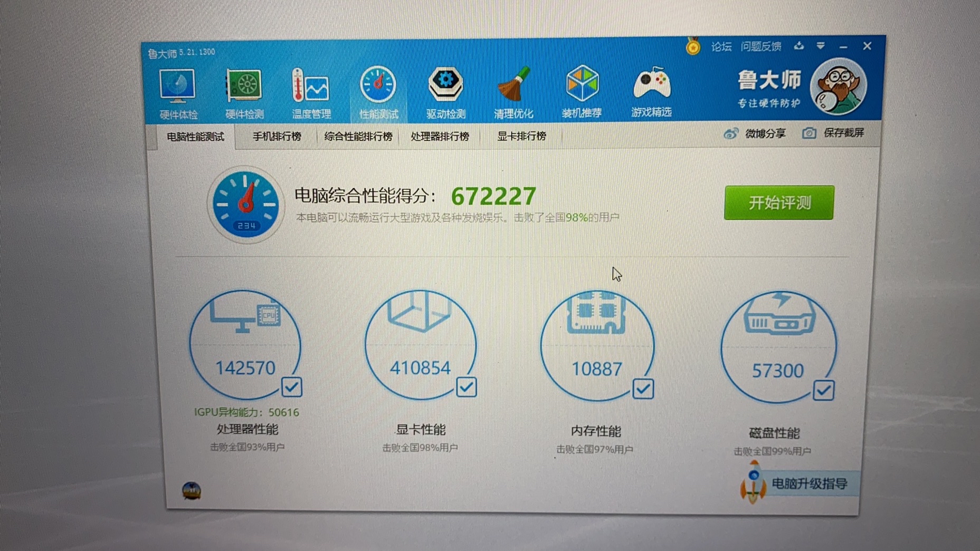Open the 游戏精选 gamepad icon
Image resolution: width=980 pixels, height=551 pixels.
[651, 91]
